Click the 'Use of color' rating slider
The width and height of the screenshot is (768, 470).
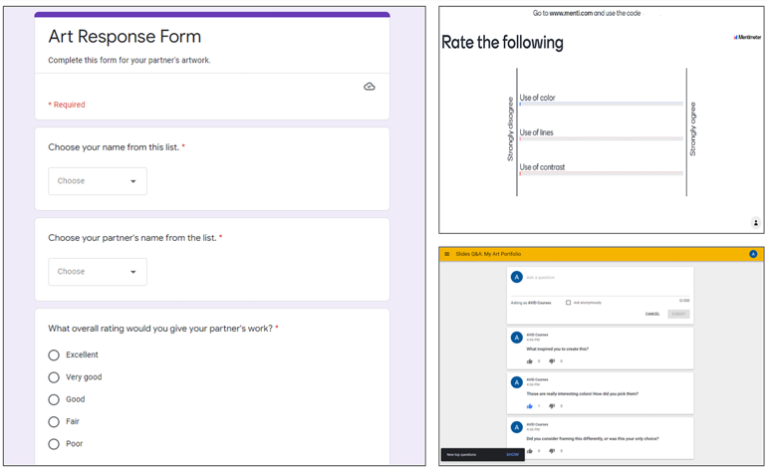(x=600, y=104)
